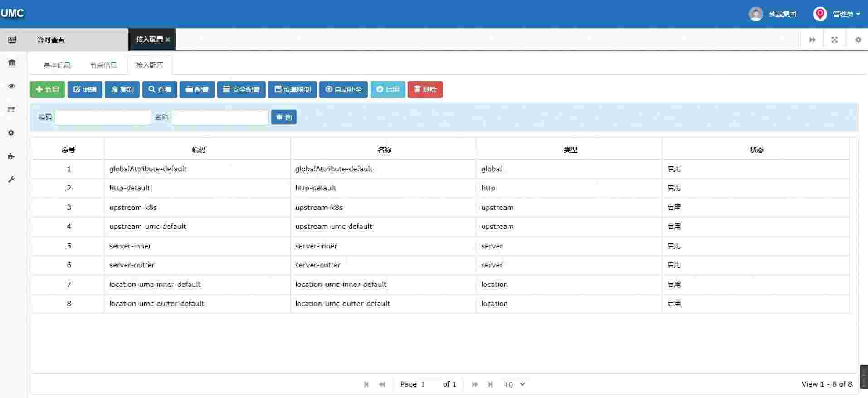Click the top-right settings gear icon
Screen dimensions: 868x398
coord(858,40)
